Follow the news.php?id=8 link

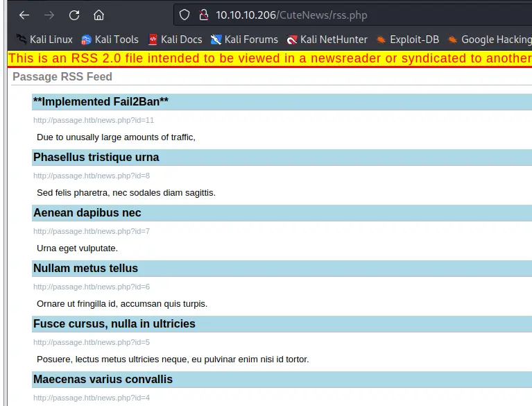[92, 176]
